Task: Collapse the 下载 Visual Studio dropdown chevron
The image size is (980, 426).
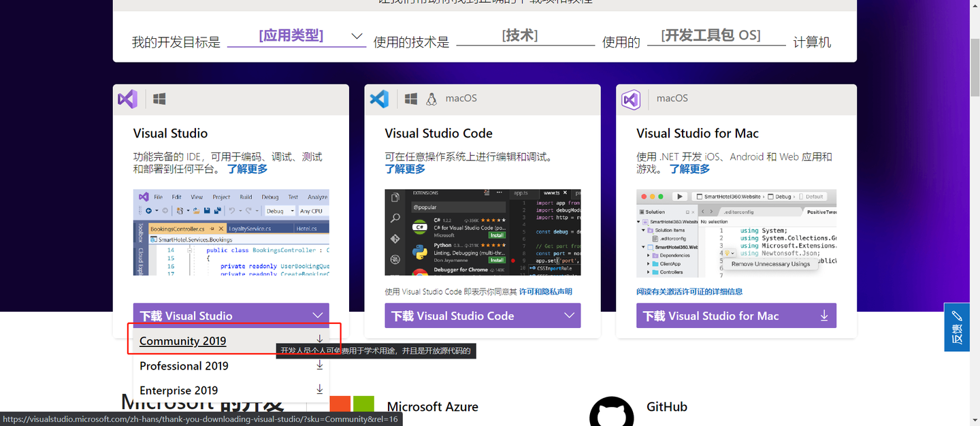Action: coord(318,315)
